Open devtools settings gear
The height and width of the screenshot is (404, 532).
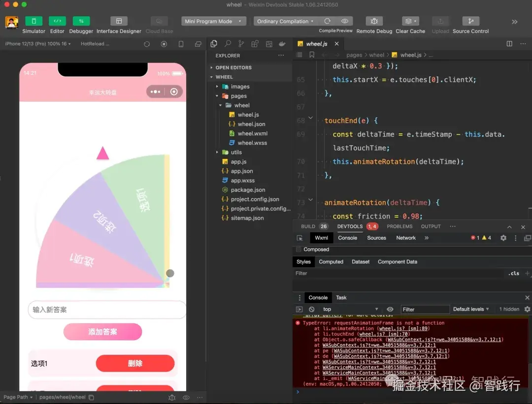(x=503, y=238)
